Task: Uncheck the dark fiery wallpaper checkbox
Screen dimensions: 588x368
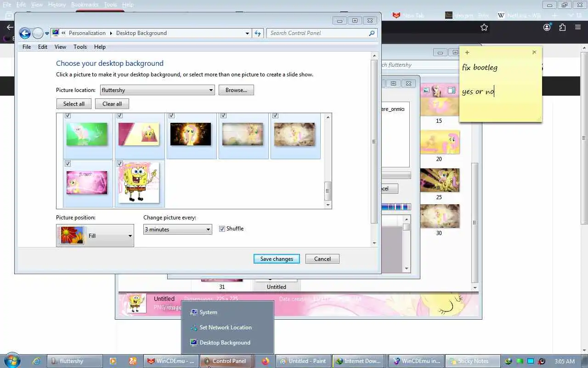Action: click(x=171, y=116)
